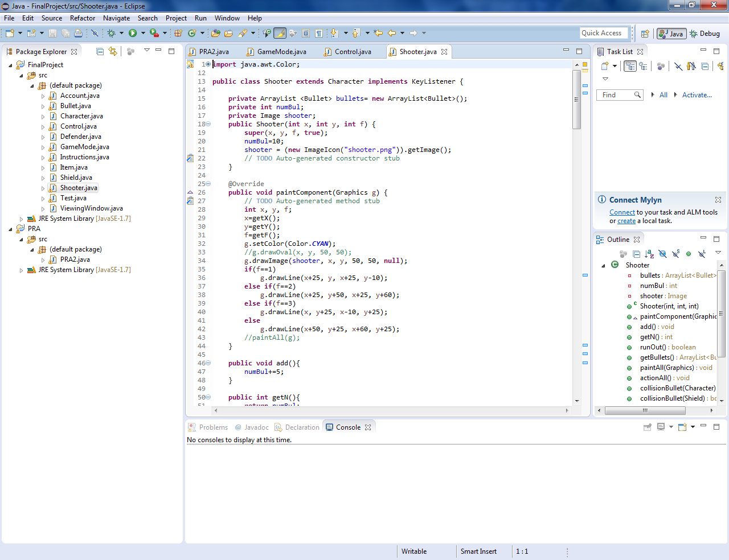Open the Run button dropdown arrow
This screenshot has width=729, height=560.
point(142,34)
